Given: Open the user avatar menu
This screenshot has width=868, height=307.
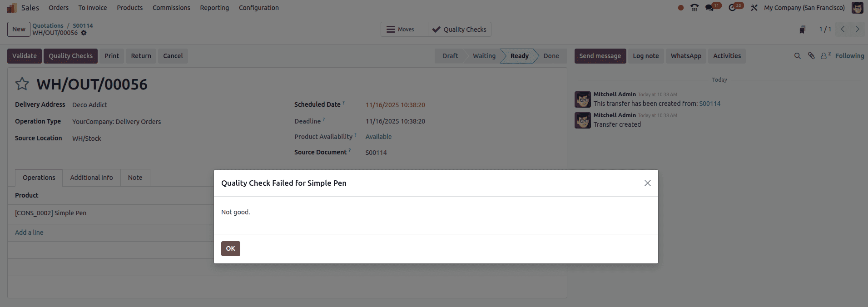Looking at the screenshot, I should pos(858,8).
